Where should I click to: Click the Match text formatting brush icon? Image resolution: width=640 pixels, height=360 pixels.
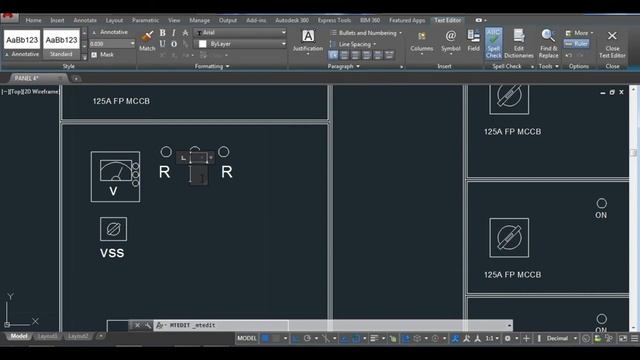tap(147, 37)
